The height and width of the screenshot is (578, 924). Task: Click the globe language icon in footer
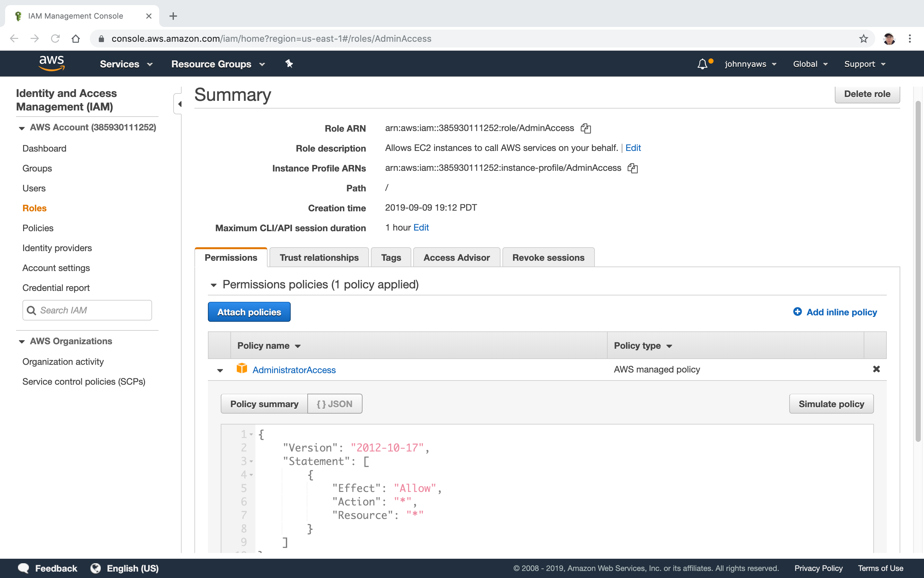(x=96, y=568)
